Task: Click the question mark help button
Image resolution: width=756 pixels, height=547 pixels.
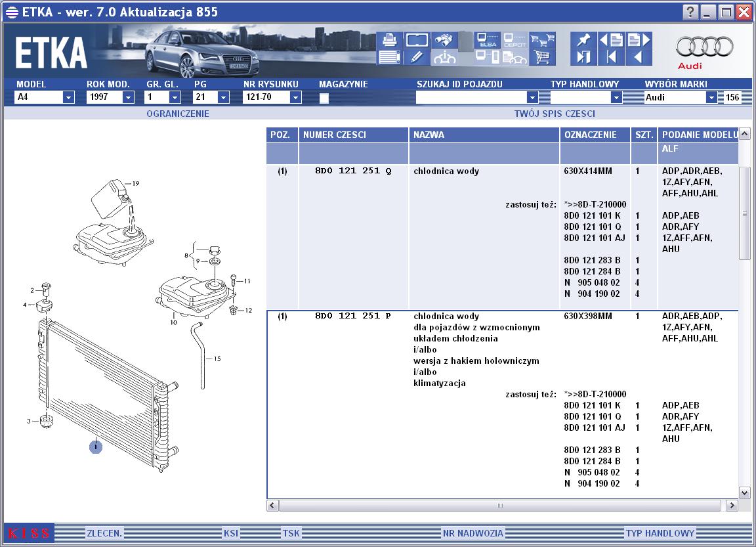Action: point(690,12)
